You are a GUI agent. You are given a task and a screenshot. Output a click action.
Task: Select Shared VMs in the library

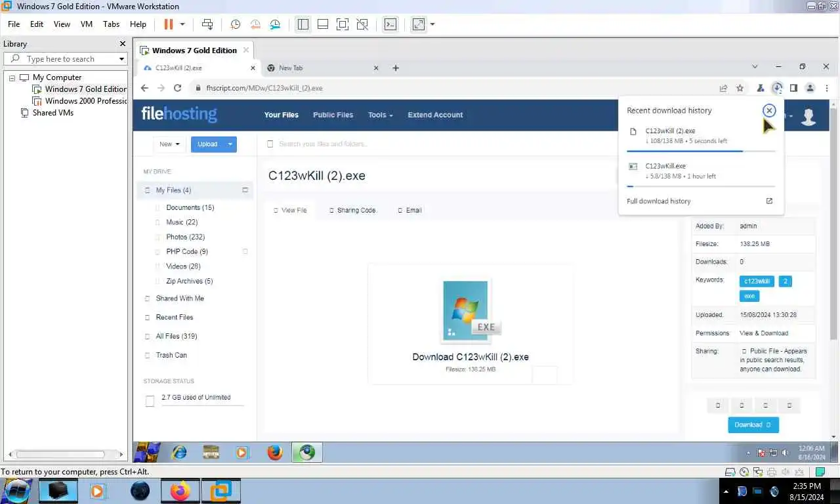[x=52, y=113]
